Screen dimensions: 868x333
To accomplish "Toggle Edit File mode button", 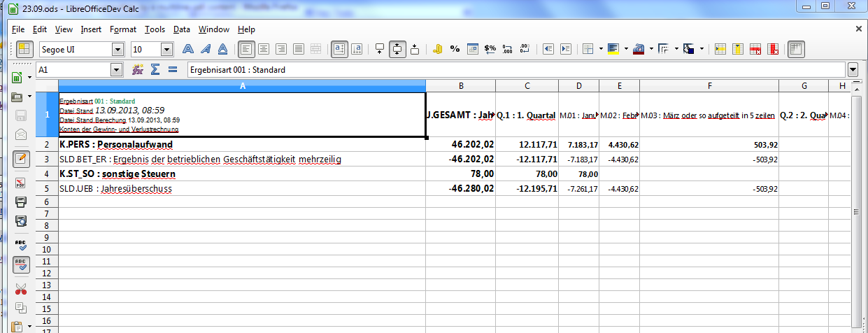I will click(20, 158).
